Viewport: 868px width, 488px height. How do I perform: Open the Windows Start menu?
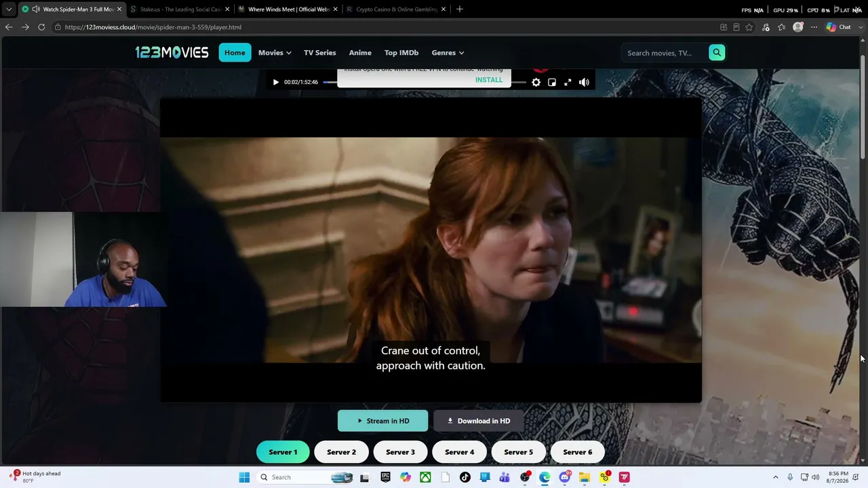244,477
